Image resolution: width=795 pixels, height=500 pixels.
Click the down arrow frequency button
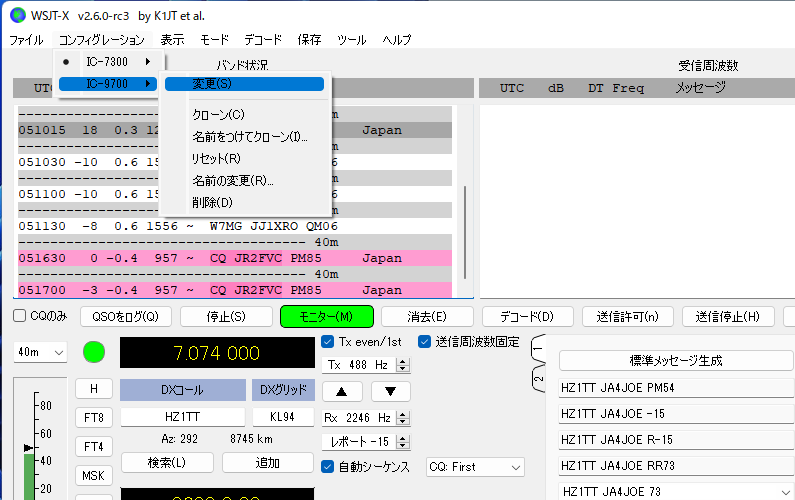[x=390, y=391]
